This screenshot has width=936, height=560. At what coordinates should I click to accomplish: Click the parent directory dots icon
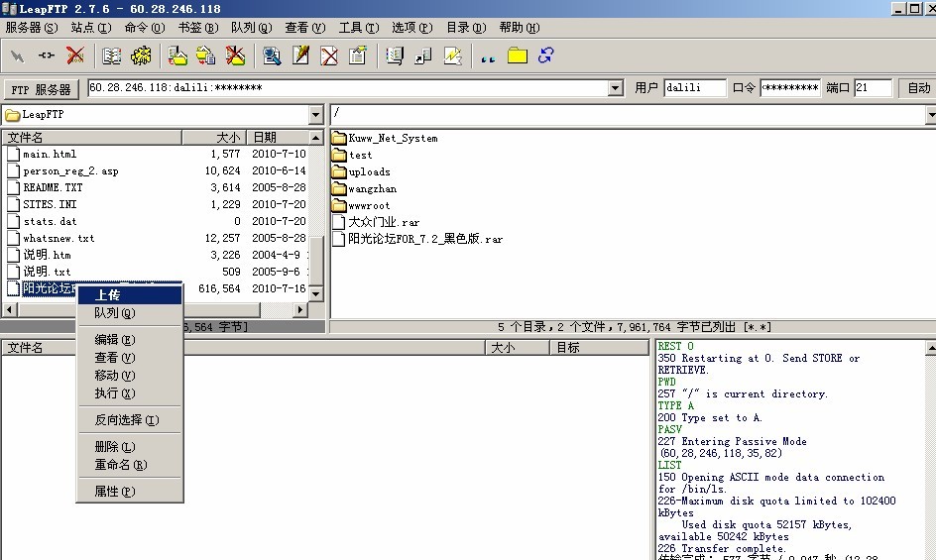click(x=487, y=57)
